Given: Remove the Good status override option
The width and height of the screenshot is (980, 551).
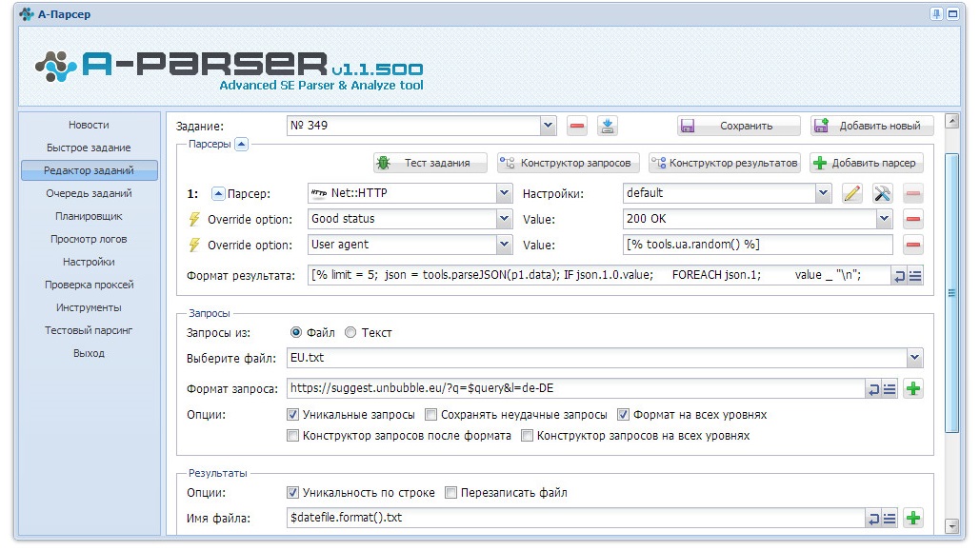Looking at the screenshot, I should 913,219.
